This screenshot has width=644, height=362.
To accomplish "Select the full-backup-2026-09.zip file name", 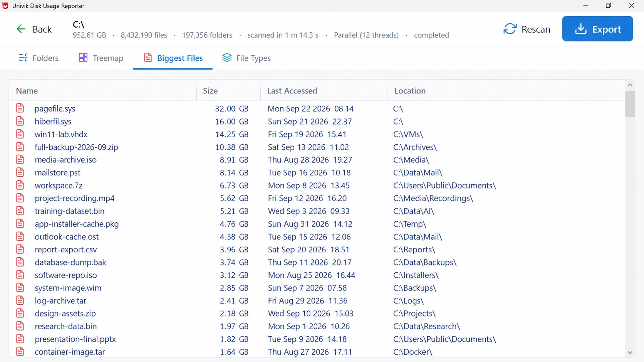I will (76, 147).
